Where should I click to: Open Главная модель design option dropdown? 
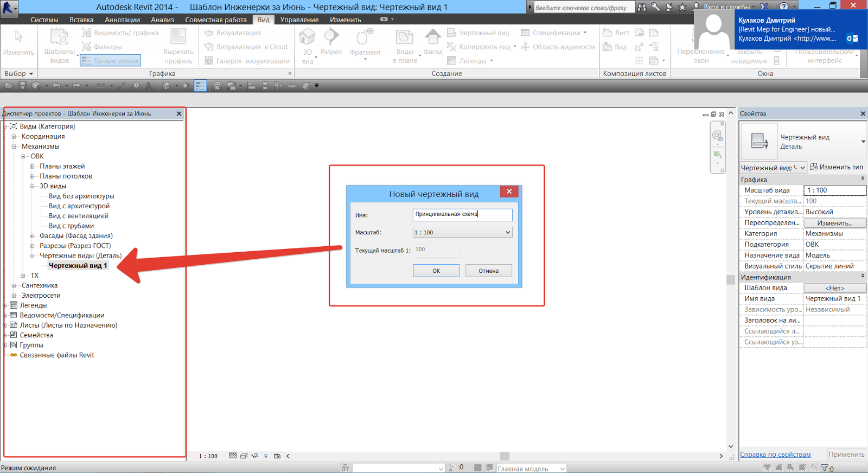pos(531,468)
